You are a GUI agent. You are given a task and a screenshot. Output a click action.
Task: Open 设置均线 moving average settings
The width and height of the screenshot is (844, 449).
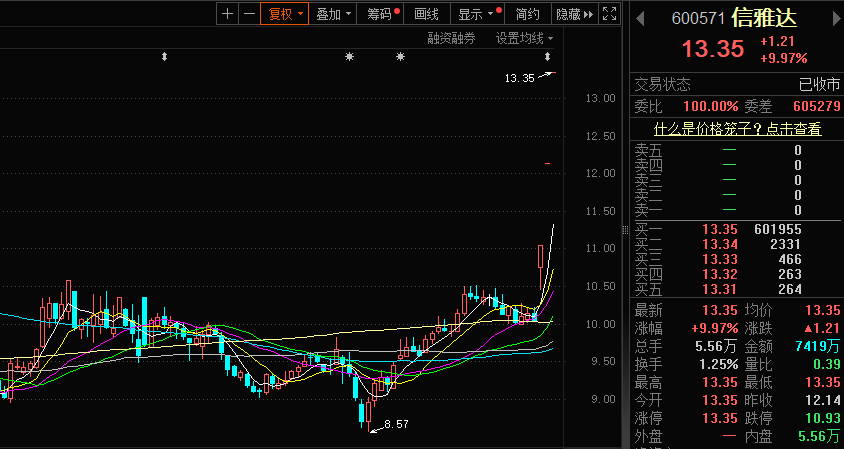pyautogui.click(x=524, y=38)
